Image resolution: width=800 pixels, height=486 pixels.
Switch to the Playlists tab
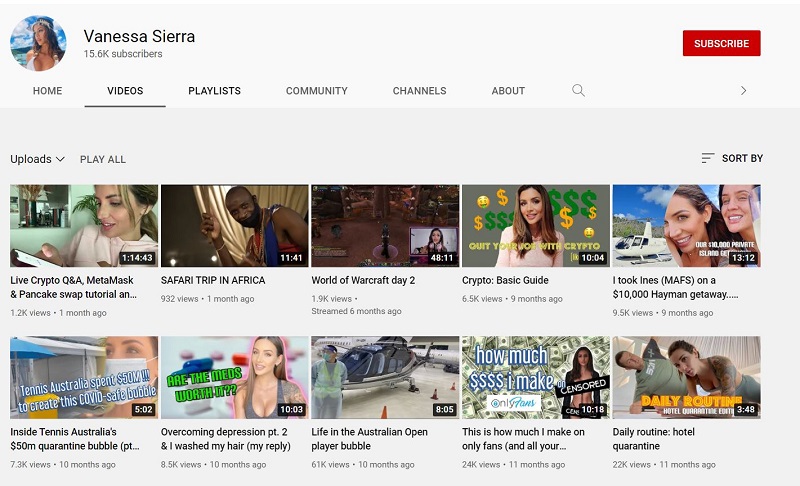[214, 91]
